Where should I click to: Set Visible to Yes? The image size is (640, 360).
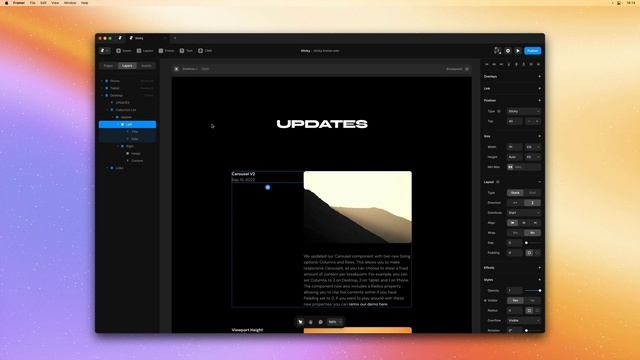(515, 300)
